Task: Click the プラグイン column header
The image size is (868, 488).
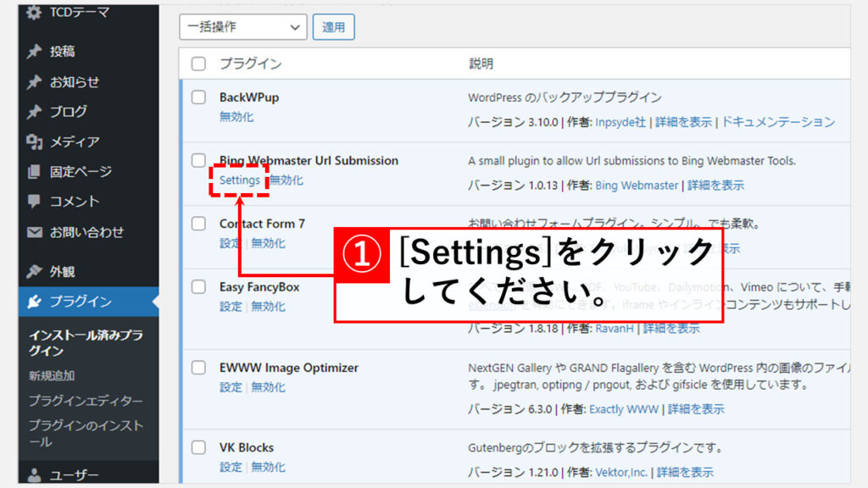Action: point(251,64)
